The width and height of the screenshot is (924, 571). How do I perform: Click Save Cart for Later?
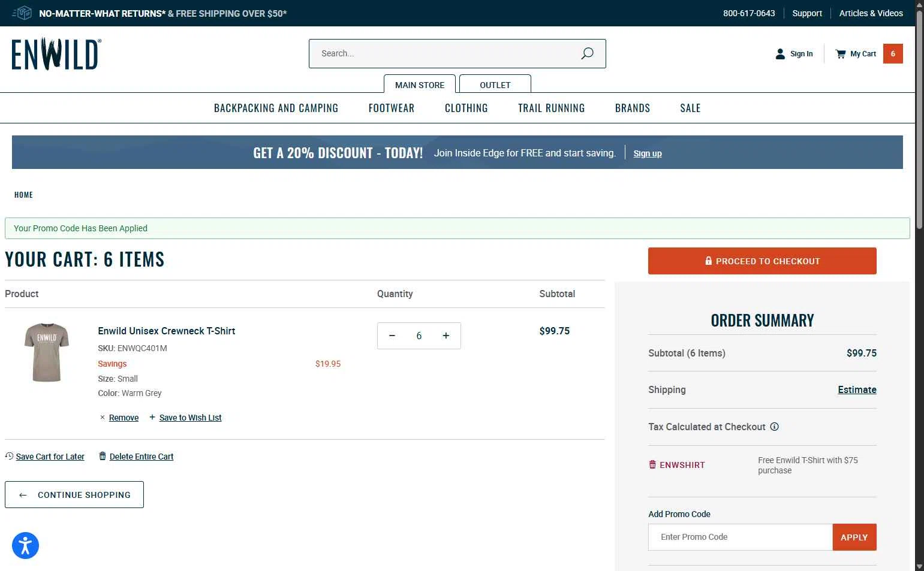click(50, 457)
